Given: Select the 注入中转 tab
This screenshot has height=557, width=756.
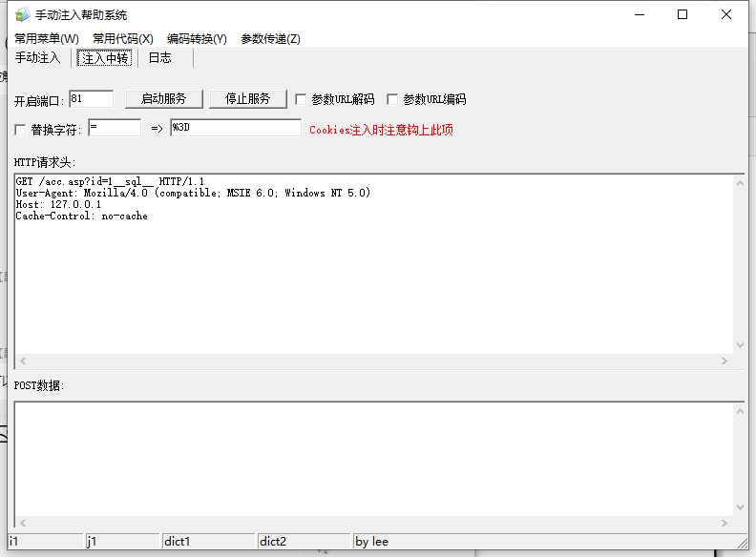Looking at the screenshot, I should (105, 58).
